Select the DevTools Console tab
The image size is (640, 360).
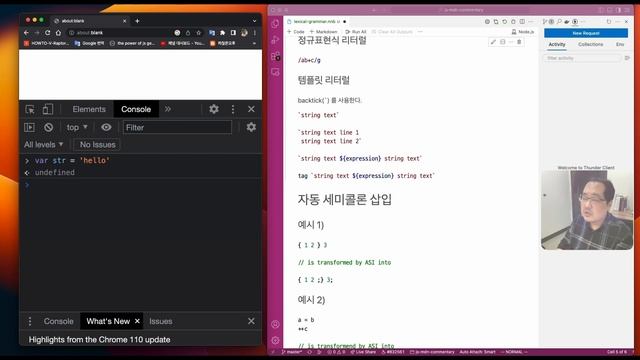pyautogui.click(x=136, y=109)
